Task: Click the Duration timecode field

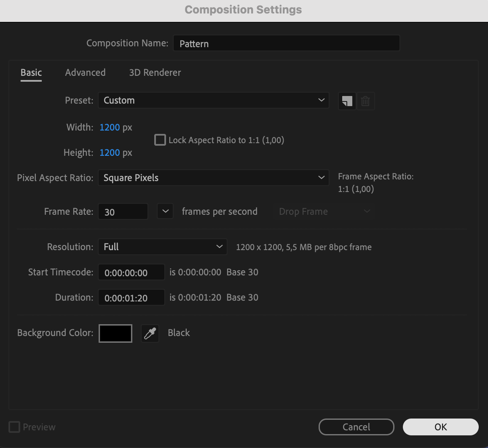Action: pyautogui.click(x=131, y=298)
